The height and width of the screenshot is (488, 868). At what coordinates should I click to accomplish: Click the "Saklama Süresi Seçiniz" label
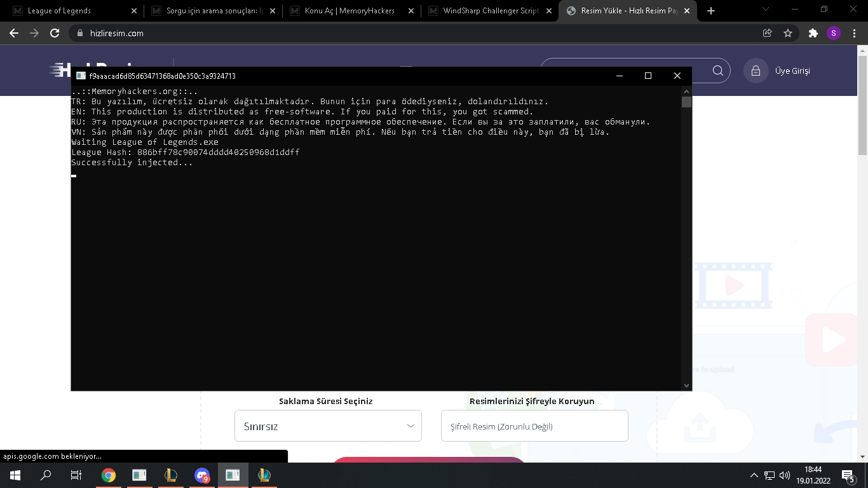coord(326,401)
